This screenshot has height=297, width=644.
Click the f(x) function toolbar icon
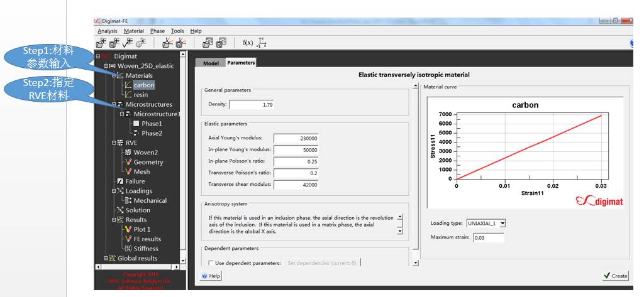[x=248, y=43]
